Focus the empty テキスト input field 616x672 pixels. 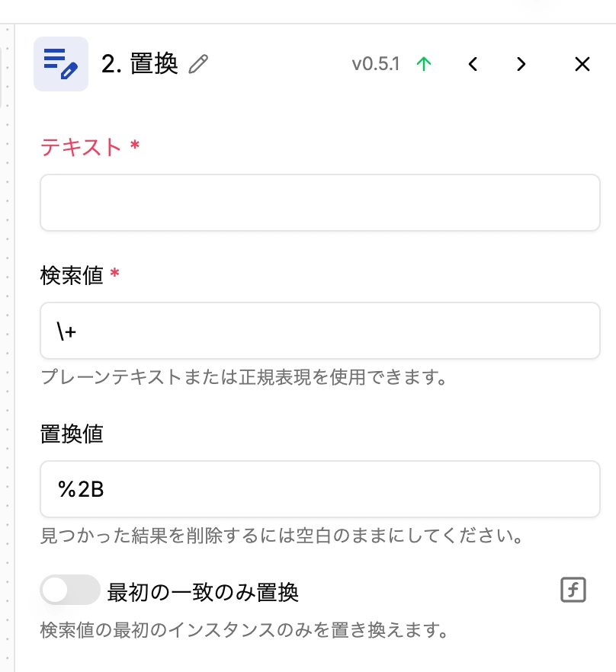coord(320,203)
